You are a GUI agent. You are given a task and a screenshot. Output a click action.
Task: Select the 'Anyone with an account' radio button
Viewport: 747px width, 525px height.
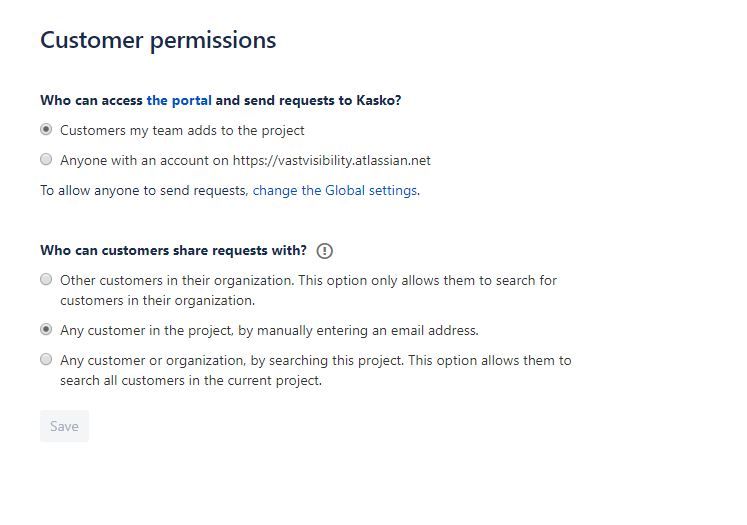(x=46, y=159)
